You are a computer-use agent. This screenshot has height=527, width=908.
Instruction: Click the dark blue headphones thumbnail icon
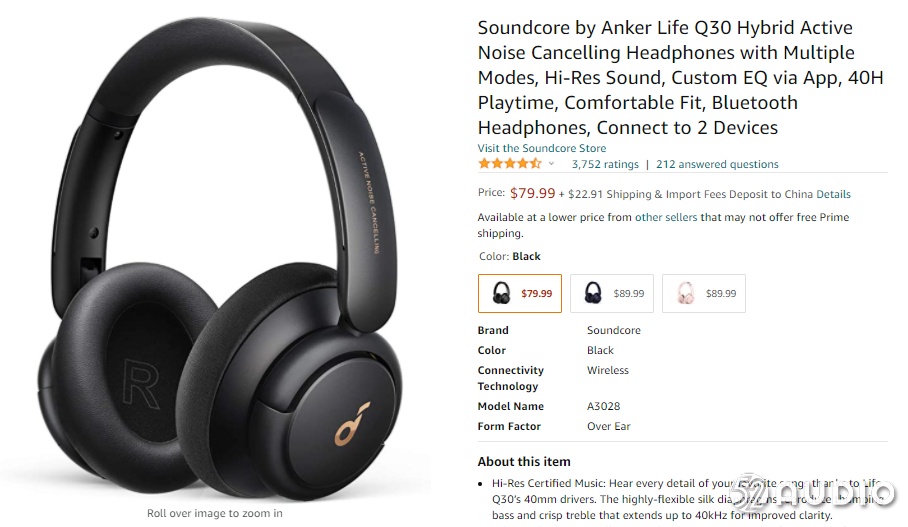click(593, 293)
